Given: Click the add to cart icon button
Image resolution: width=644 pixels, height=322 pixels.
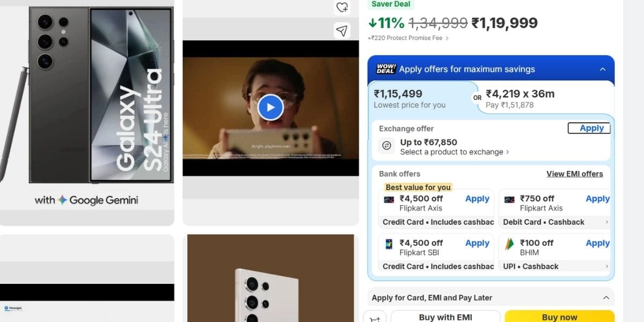Looking at the screenshot, I should pos(375,317).
